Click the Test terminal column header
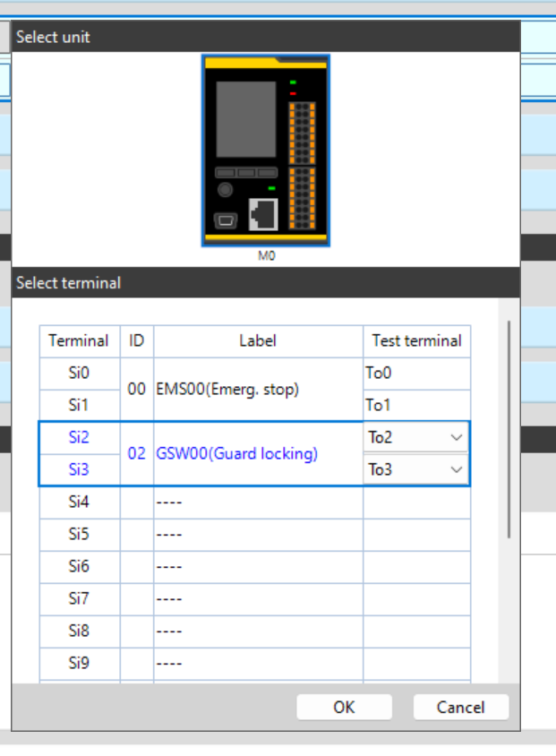The width and height of the screenshot is (556, 756). pyautogui.click(x=416, y=341)
